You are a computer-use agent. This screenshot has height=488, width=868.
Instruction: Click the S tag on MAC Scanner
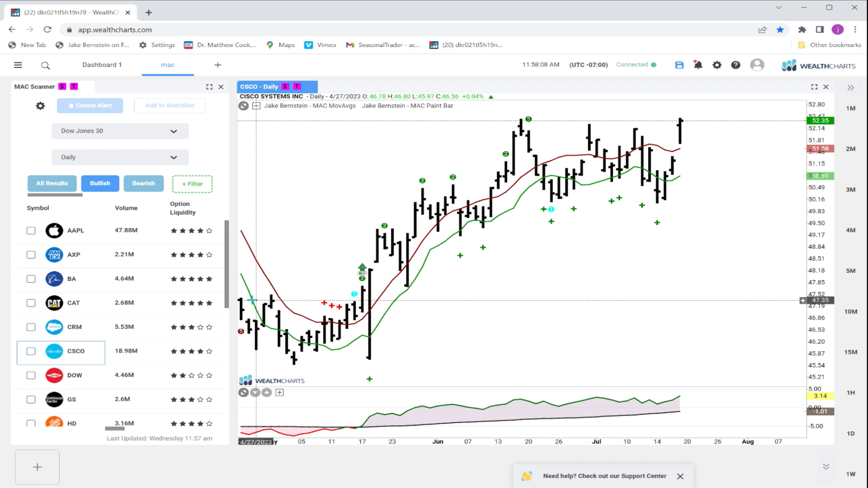pyautogui.click(x=62, y=86)
